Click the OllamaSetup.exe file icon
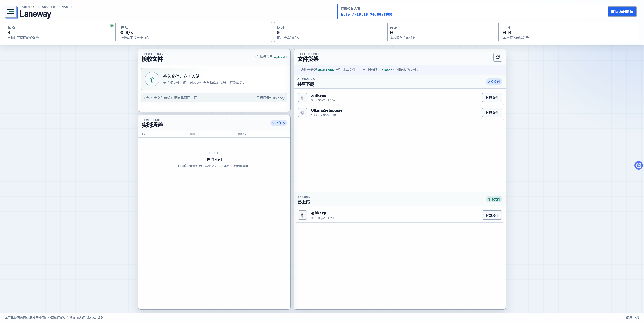Image resolution: width=644 pixels, height=322 pixels. (x=302, y=112)
